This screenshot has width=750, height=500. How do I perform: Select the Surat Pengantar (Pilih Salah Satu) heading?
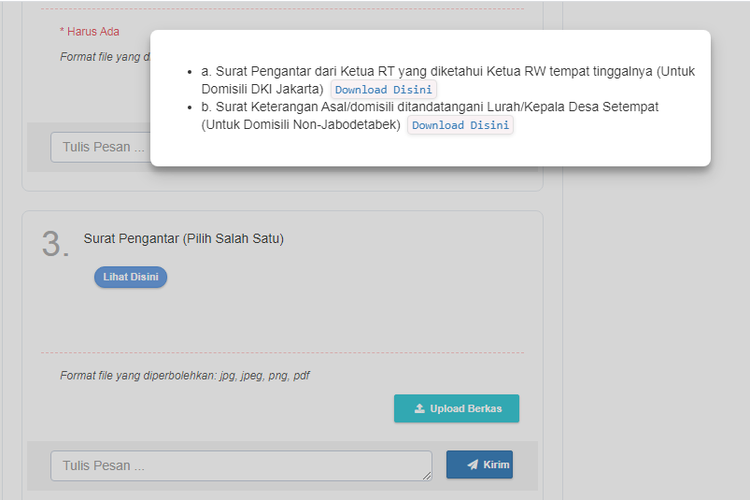[x=184, y=238]
